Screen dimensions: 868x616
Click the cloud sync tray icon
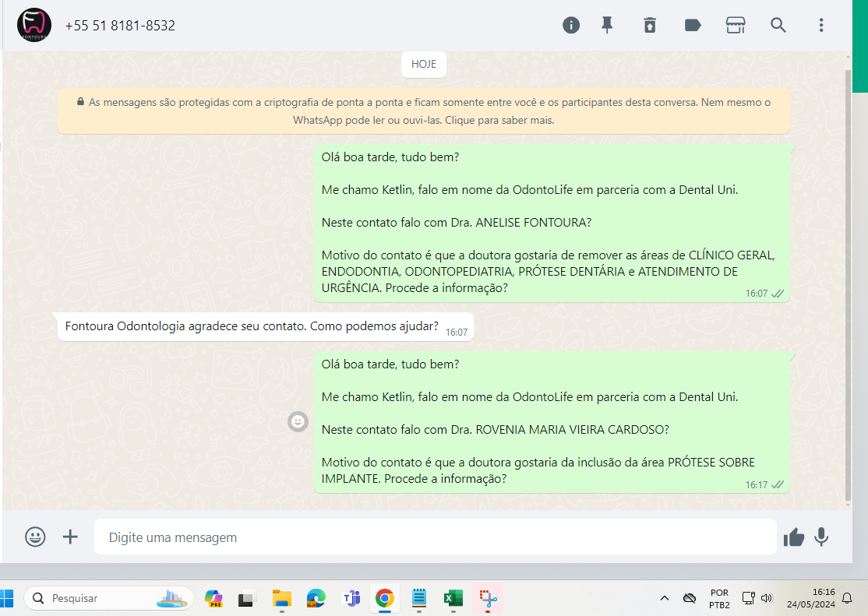(x=690, y=598)
